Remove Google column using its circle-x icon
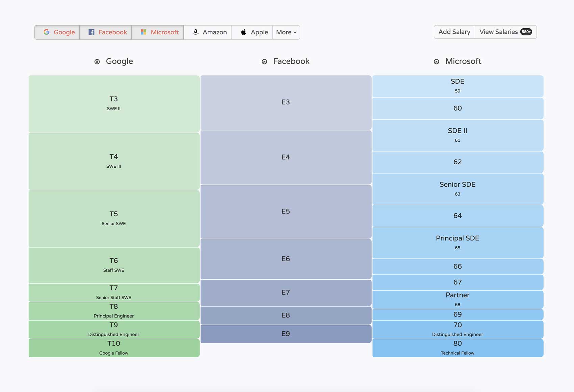The height and width of the screenshot is (392, 574). 97,62
